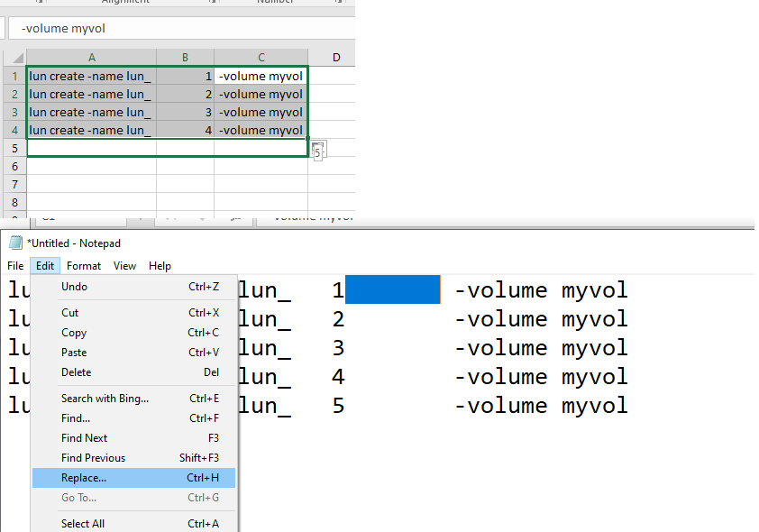The image size is (759, 532).
Task: Click column header D in spreadsheet
Action: coord(335,58)
